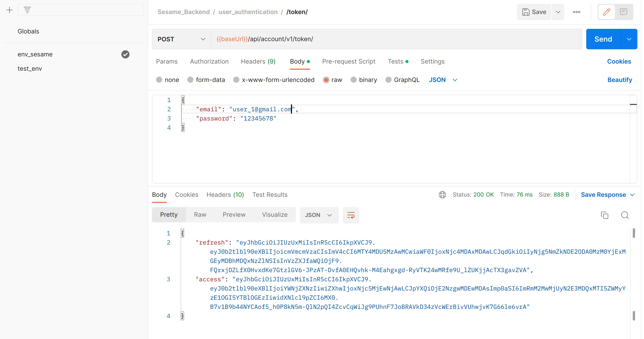This screenshot has height=339, width=644.
Task: Select the form-data body option
Action: click(190, 80)
